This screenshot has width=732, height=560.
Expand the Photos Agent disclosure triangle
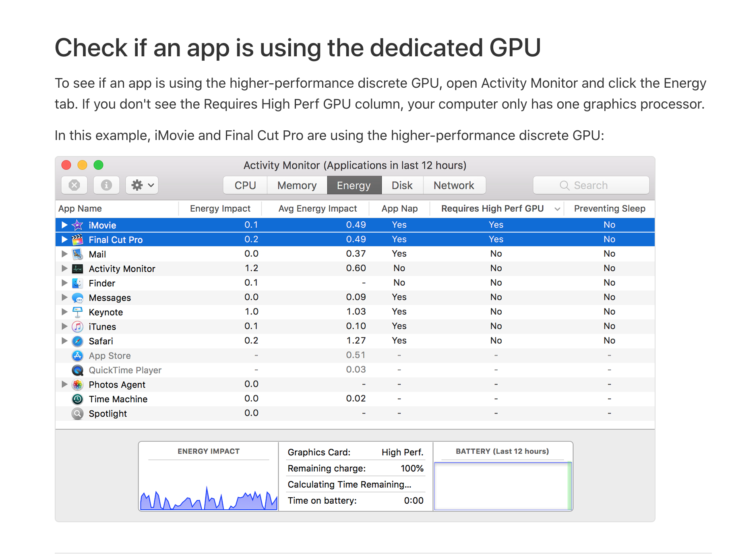click(64, 384)
